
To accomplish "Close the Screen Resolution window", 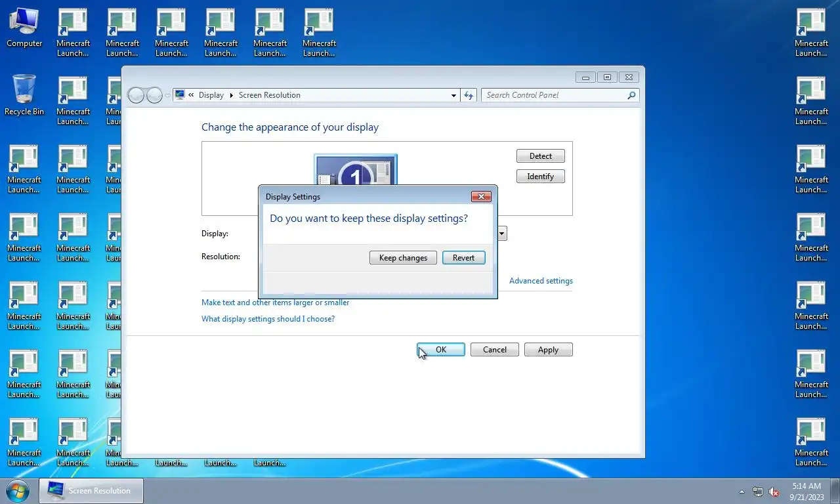I will pos(629,77).
